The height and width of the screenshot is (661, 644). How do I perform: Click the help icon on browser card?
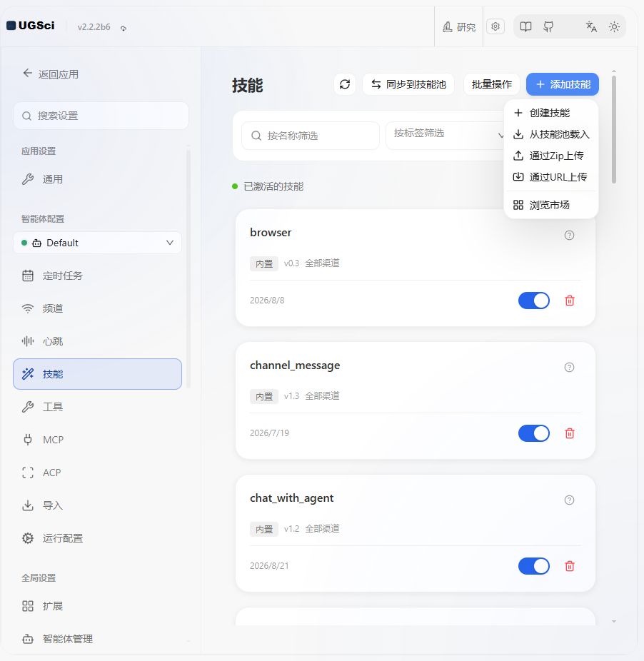coord(569,236)
